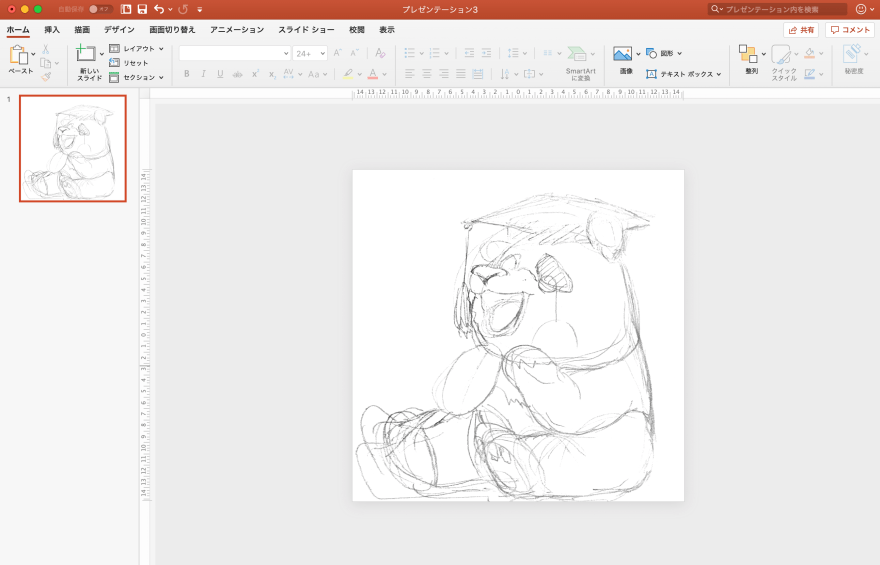Click the Text Box (テキスト ボックス) icon
This screenshot has height=565, width=880.
(651, 74)
